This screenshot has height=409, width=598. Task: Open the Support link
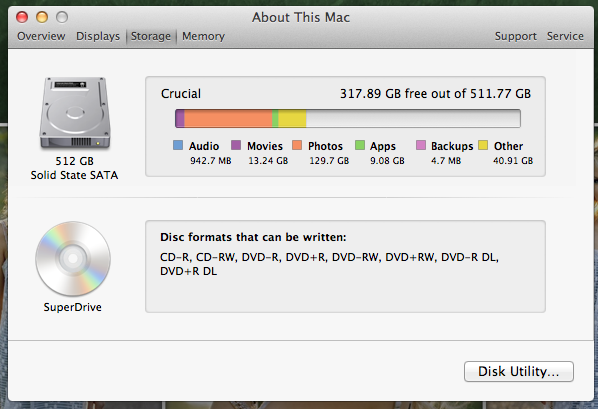click(x=516, y=36)
